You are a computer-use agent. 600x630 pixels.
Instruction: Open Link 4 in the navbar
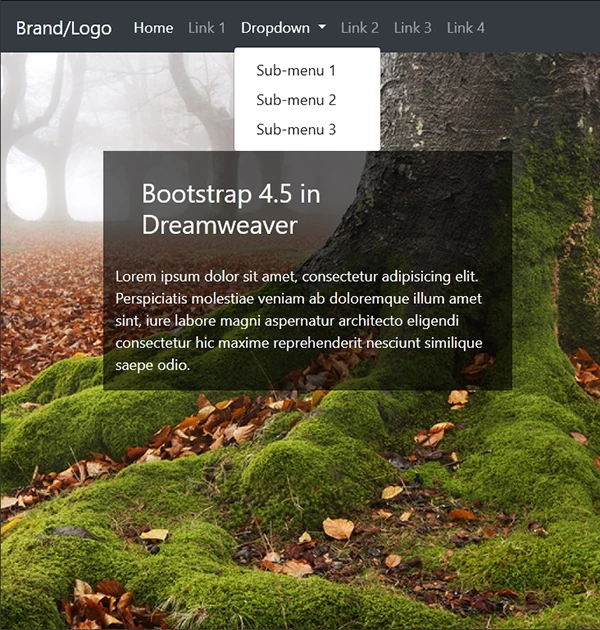(465, 28)
